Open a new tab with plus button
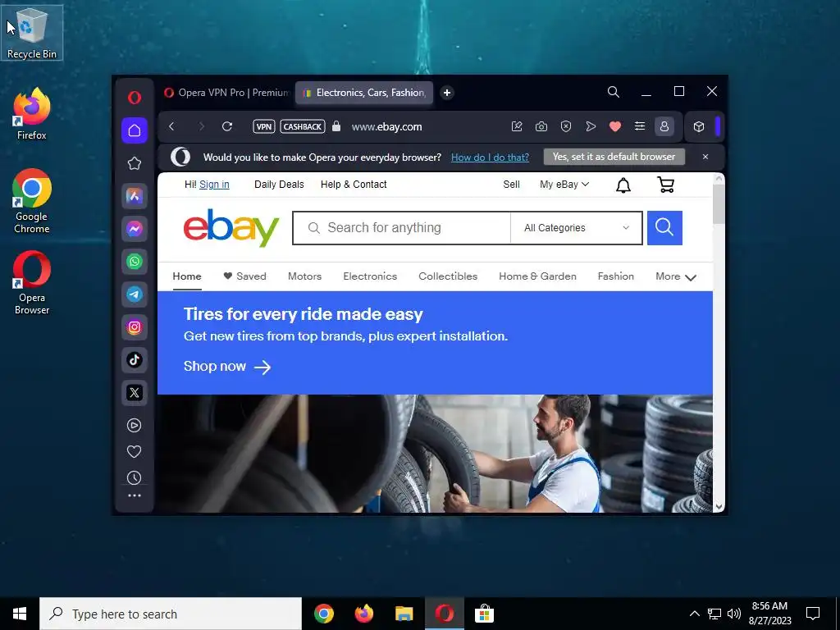 click(447, 93)
